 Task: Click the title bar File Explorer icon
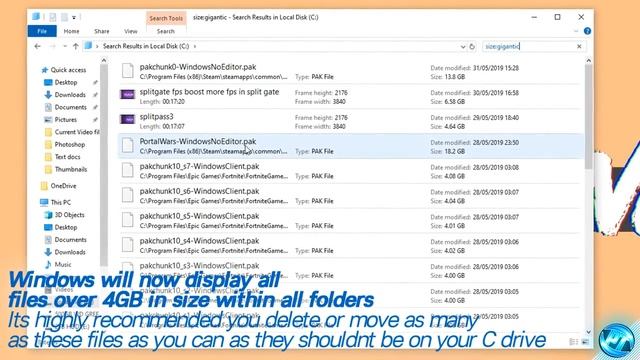(x=36, y=17)
